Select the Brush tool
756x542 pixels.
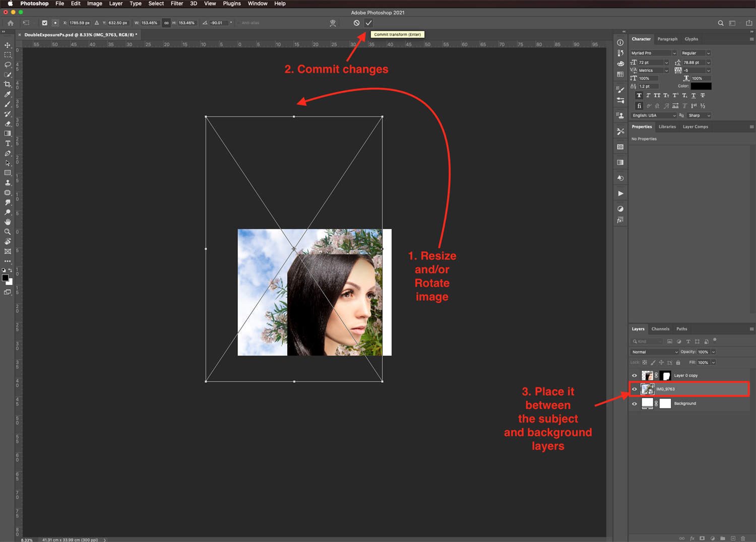click(8, 104)
